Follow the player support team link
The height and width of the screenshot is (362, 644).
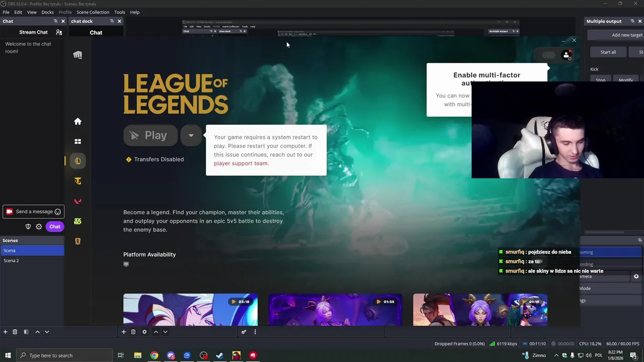(241, 163)
